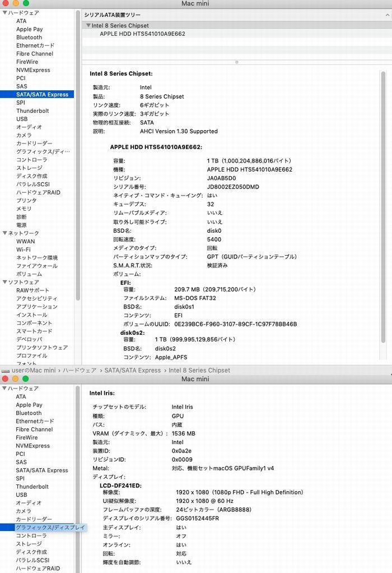Collapse ソフトウェア section in top sidebar
Screen dimensions: 392x573
4,282
